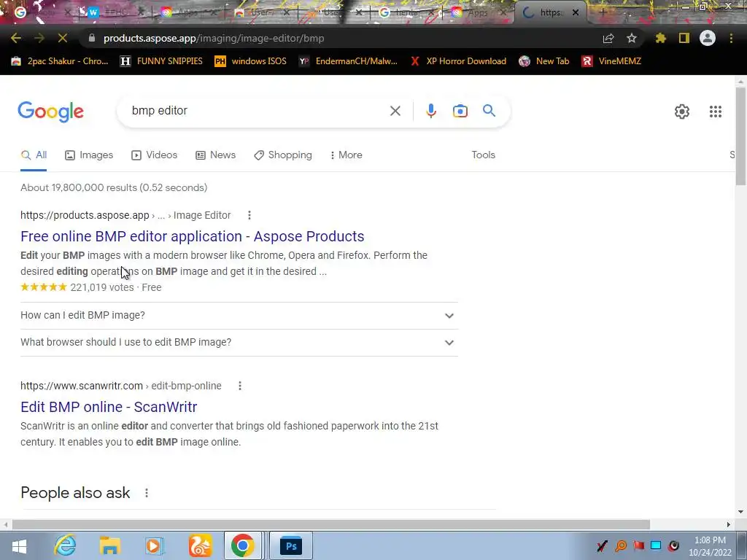This screenshot has width=747, height=560.
Task: Start voice search with the microphone icon
Action: click(x=430, y=111)
